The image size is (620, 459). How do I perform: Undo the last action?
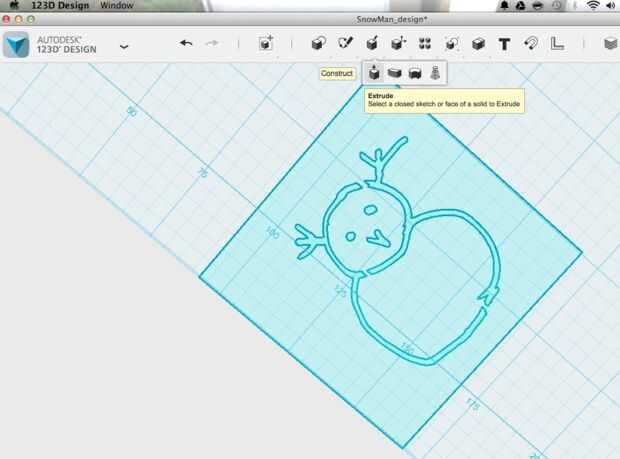[186, 43]
